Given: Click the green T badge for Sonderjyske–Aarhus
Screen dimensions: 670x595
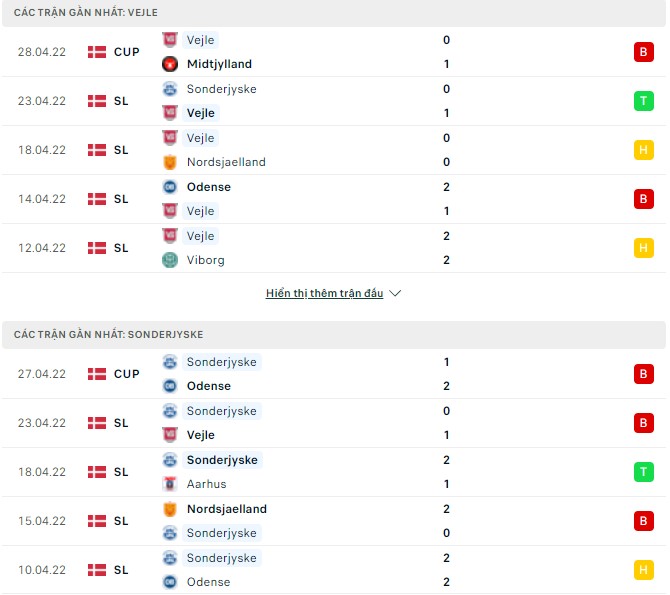Looking at the screenshot, I should [x=643, y=472].
